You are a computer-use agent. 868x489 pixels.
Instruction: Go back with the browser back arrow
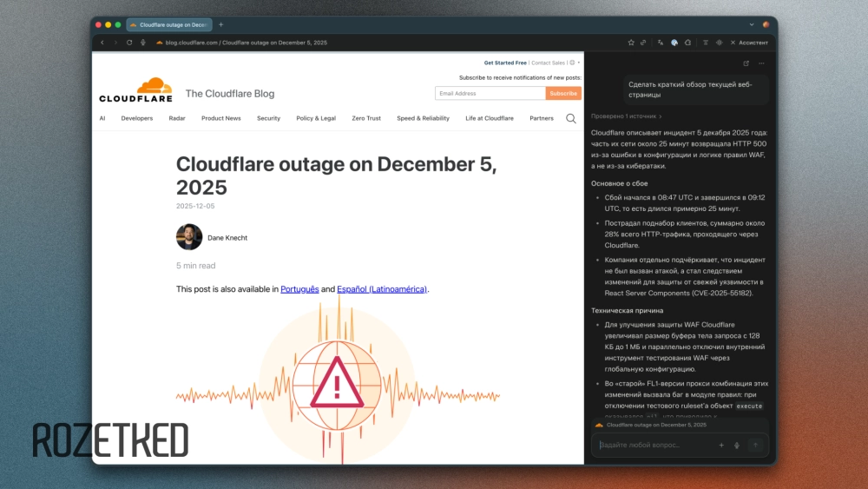point(102,42)
